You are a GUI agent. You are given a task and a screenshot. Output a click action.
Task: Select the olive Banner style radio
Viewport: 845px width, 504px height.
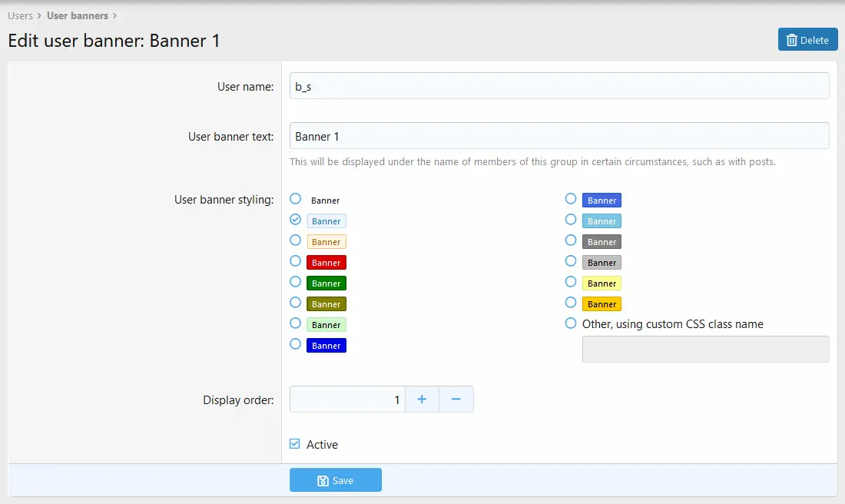pos(295,303)
